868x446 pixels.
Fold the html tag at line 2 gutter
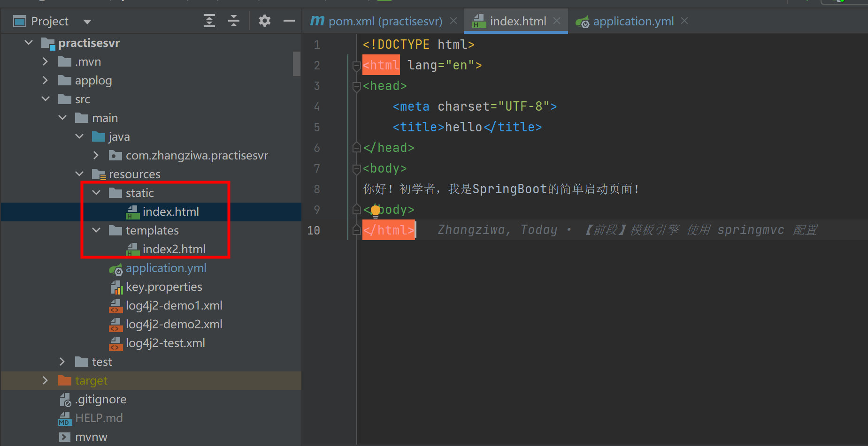[x=356, y=66]
